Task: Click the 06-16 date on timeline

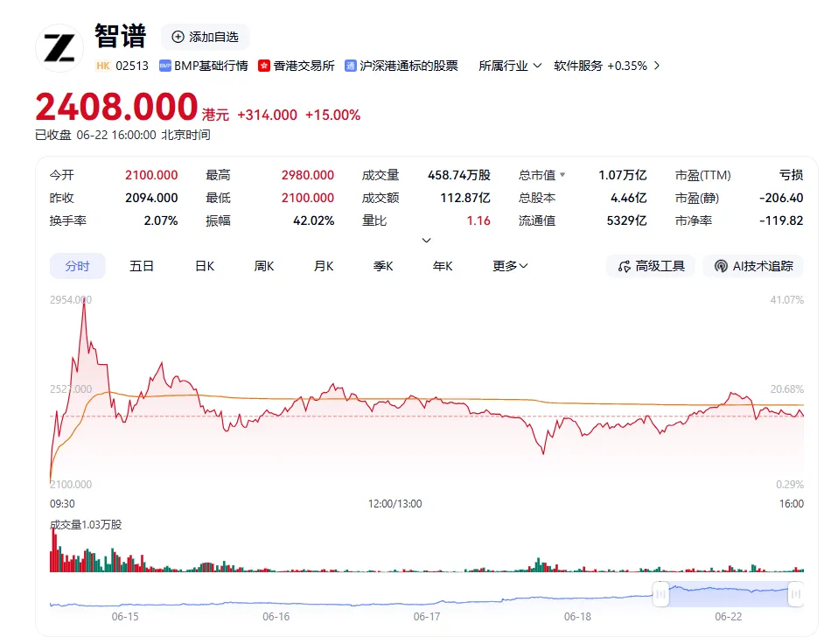Action: pyautogui.click(x=276, y=617)
